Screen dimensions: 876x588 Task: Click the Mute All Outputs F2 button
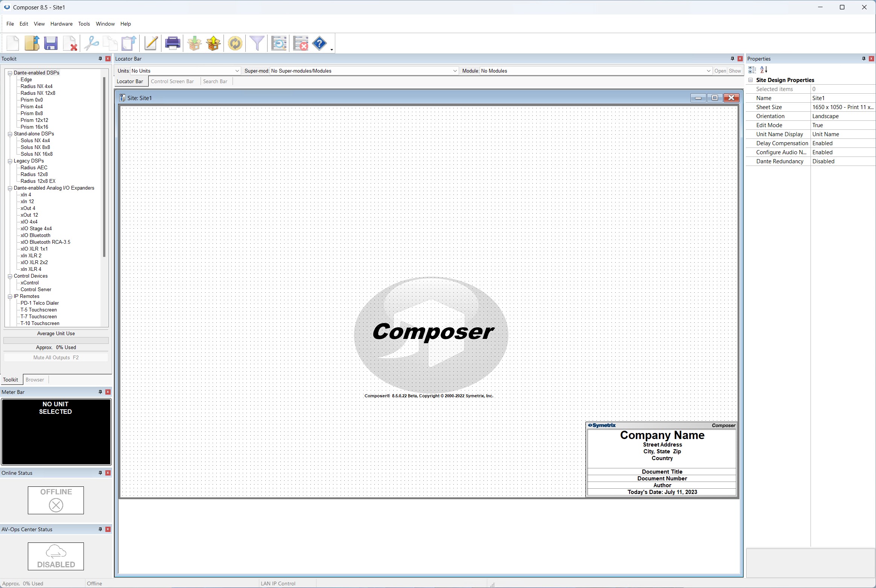56,357
